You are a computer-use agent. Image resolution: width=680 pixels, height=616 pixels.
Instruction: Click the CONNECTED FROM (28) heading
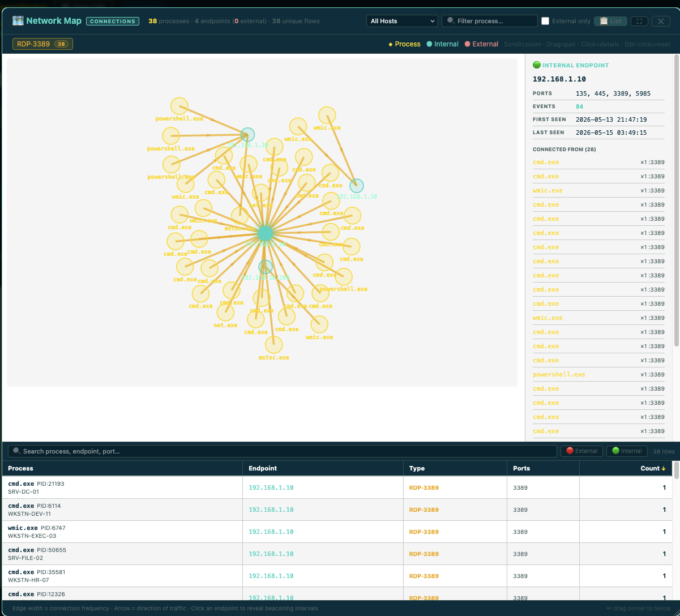pos(564,149)
